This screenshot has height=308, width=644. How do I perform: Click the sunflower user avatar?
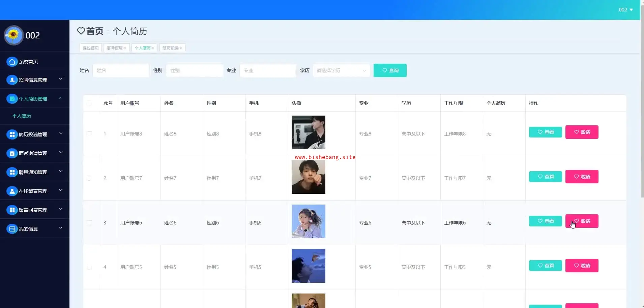click(x=13, y=35)
